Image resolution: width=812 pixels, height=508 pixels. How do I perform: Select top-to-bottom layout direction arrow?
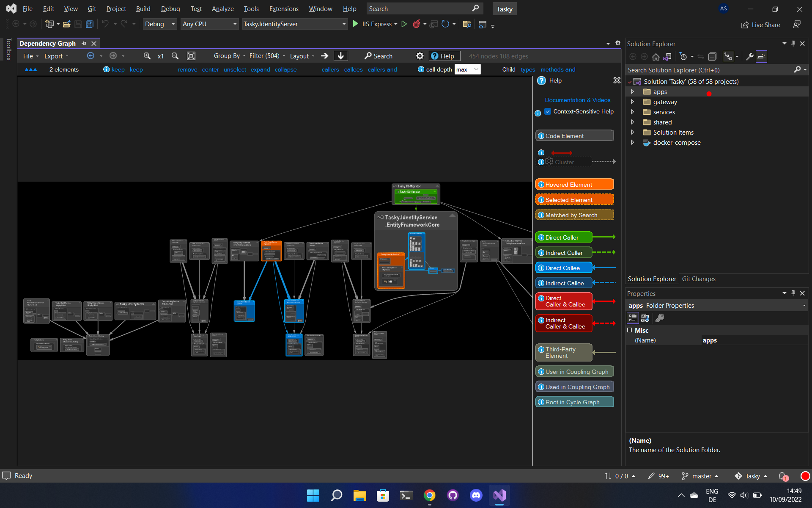(x=341, y=56)
